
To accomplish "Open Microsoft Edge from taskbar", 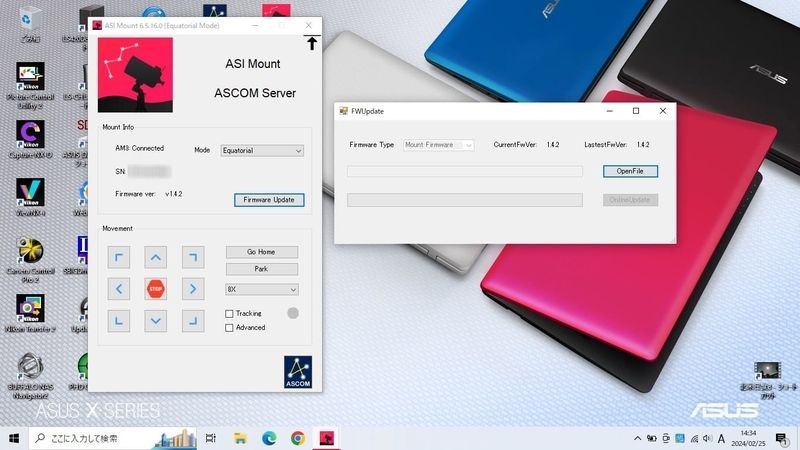I will click(269, 438).
